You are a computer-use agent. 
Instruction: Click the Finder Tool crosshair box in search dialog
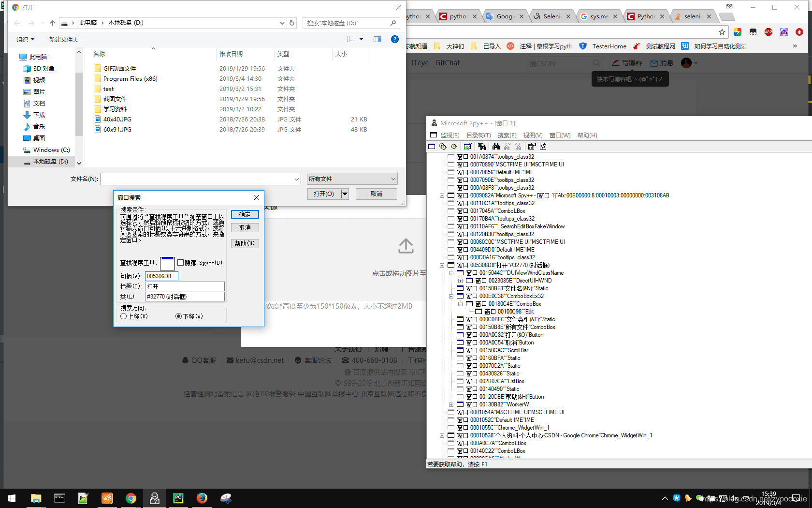click(x=167, y=264)
